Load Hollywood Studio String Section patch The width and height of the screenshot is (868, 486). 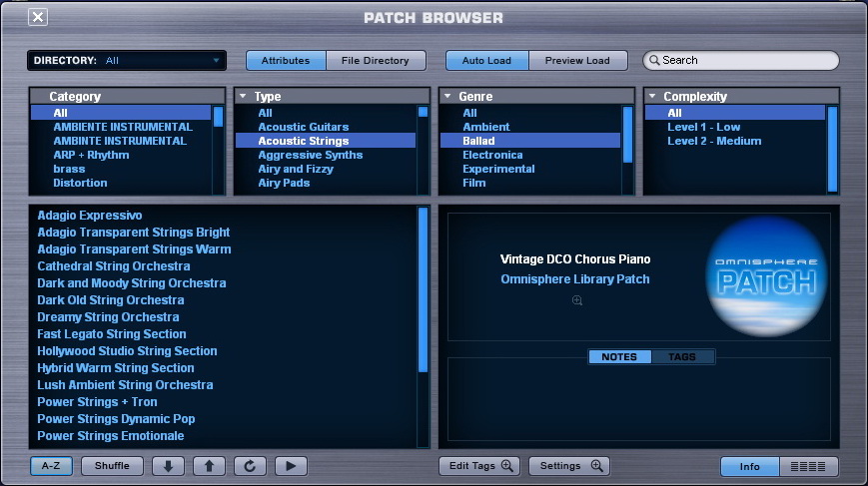127,351
